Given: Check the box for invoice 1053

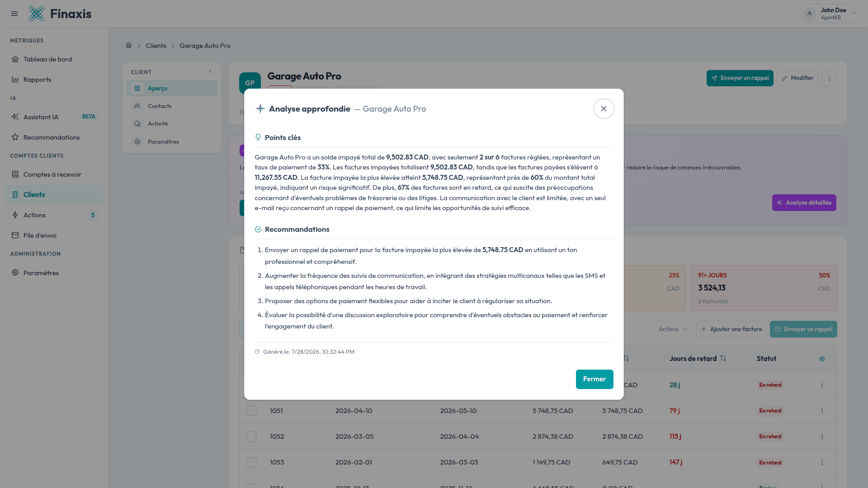Looking at the screenshot, I should pos(251,462).
